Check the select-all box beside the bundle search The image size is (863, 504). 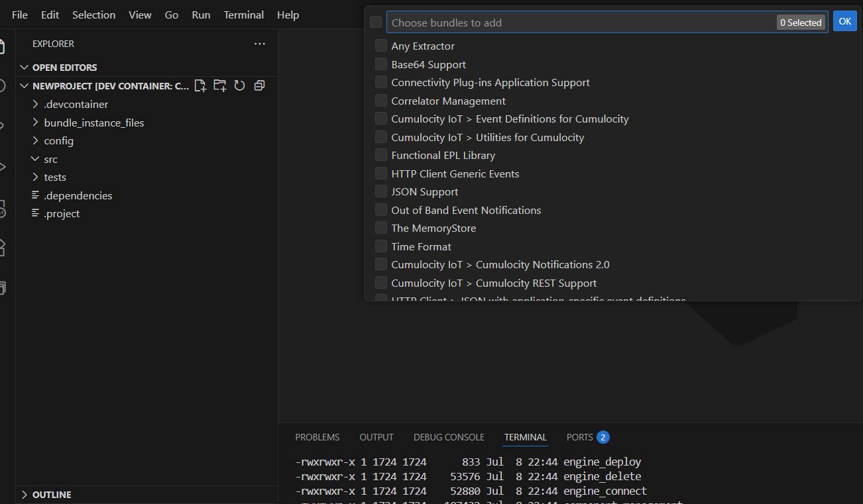point(375,21)
